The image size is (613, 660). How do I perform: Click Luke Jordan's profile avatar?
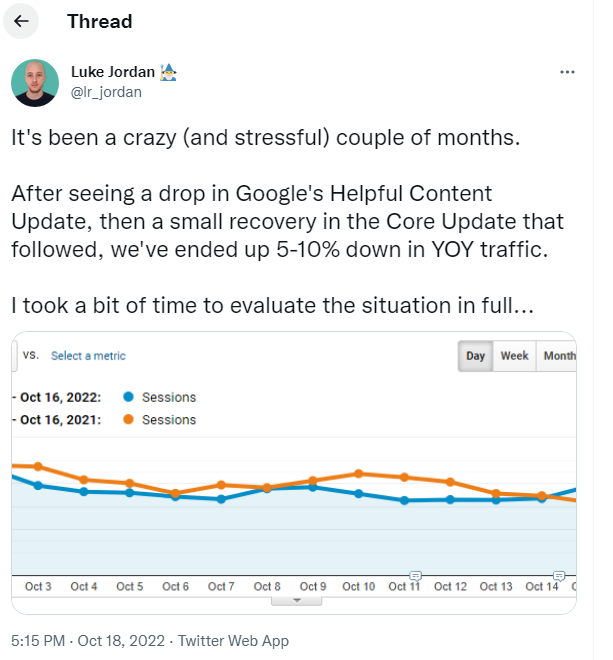point(35,82)
